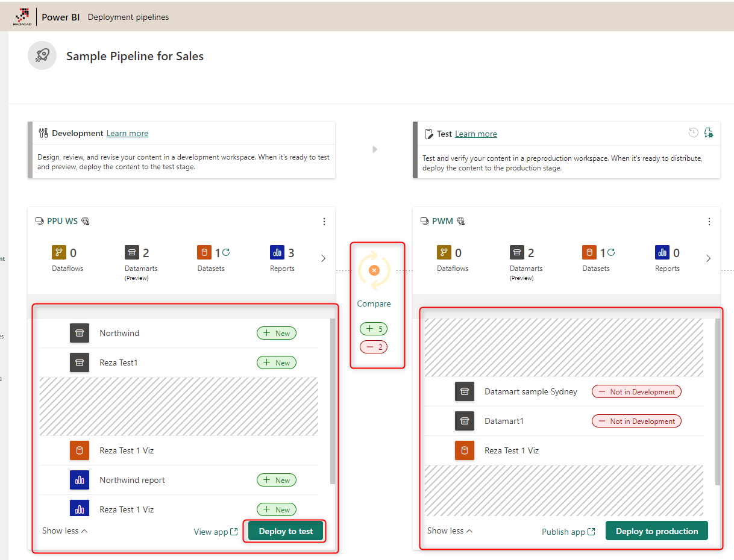
Task: Expand next item types arrow in PWM
Action: (x=708, y=258)
